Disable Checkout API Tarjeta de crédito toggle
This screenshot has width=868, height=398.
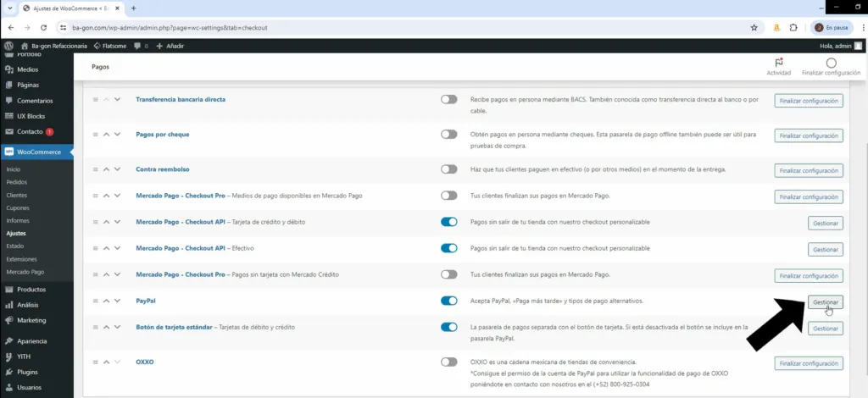coord(449,222)
